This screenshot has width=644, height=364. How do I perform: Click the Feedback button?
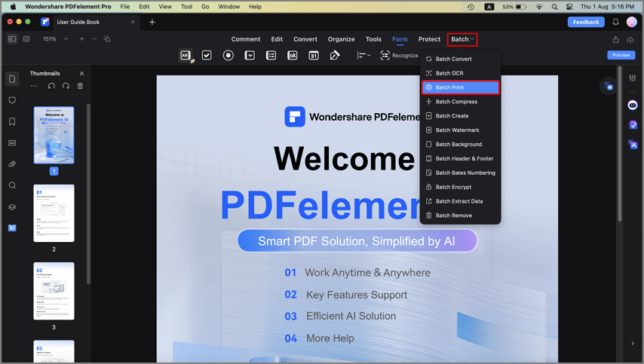coord(586,22)
